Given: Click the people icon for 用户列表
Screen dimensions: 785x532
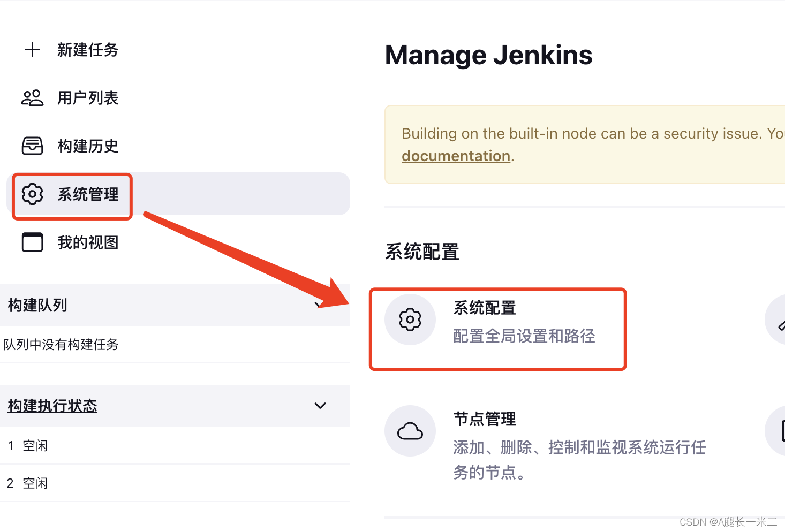Looking at the screenshot, I should coord(32,98).
